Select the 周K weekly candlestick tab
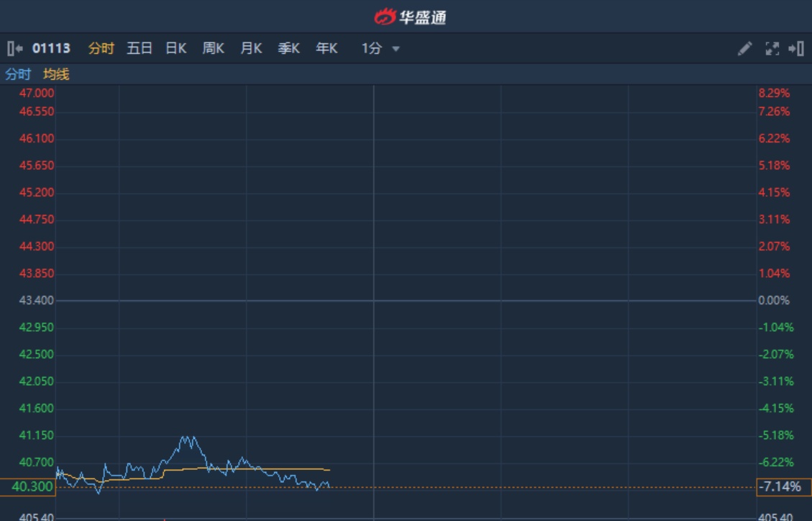Screen dimensions: 812x521 (214, 49)
